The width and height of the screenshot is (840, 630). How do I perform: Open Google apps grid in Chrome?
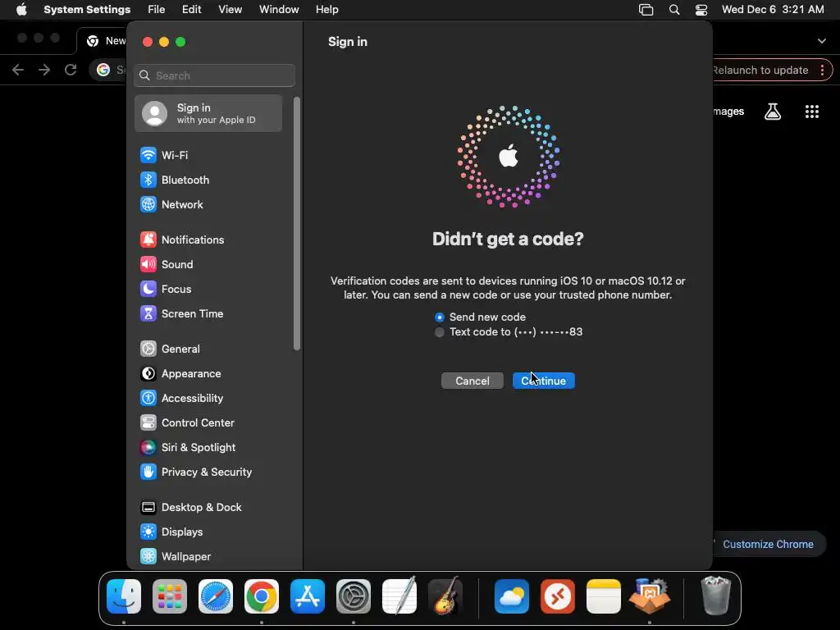tap(811, 112)
